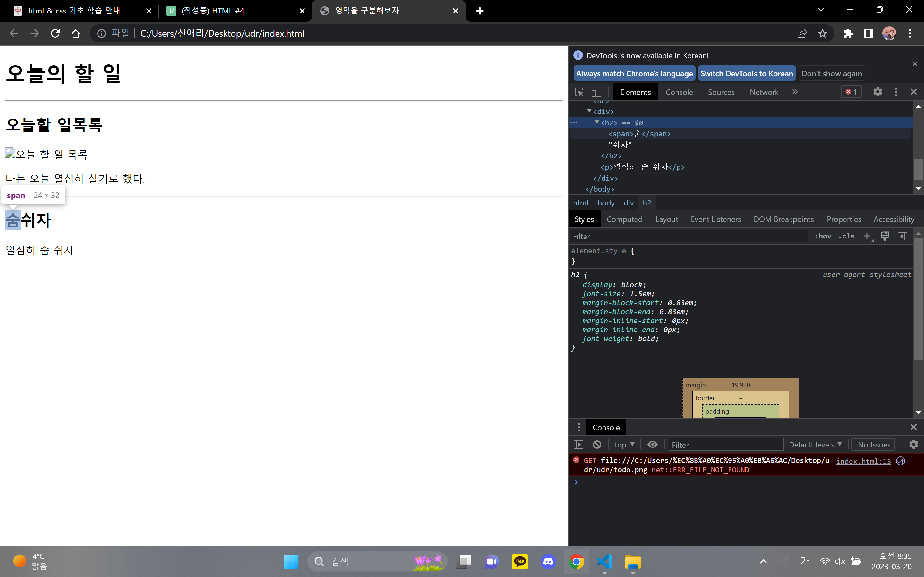Switch to the Network tab
924x577 pixels.
764,92
